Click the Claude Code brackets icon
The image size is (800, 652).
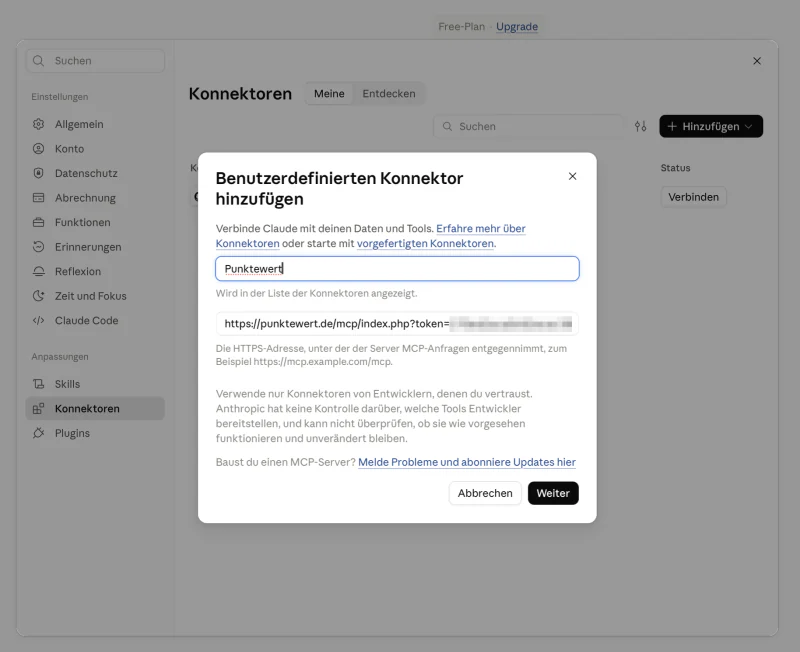pos(38,320)
